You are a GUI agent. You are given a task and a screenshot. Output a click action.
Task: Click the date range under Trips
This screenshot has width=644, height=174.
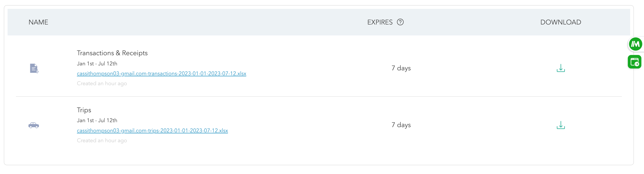pos(97,121)
